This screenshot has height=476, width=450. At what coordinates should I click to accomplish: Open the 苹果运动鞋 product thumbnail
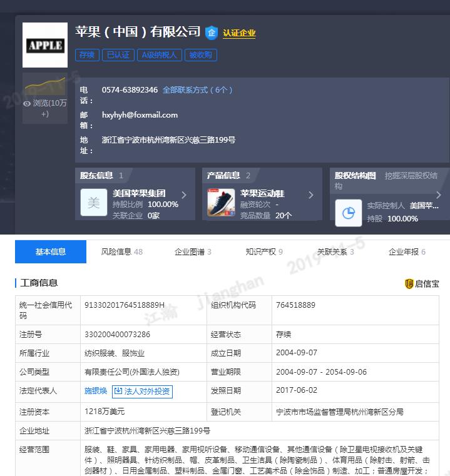(x=221, y=203)
